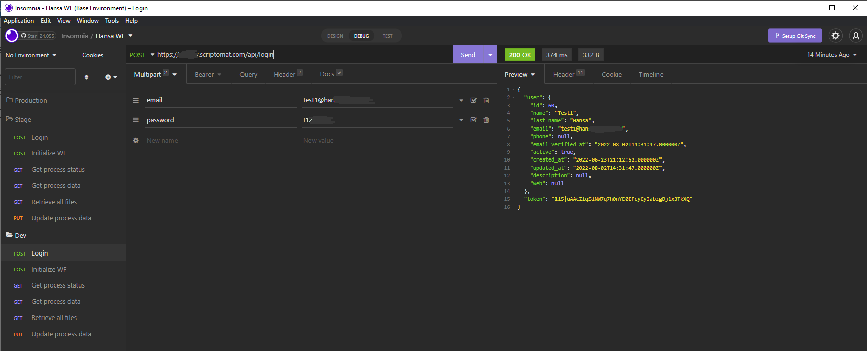Open the POST method dropdown
The height and width of the screenshot is (351, 868).
coord(142,55)
